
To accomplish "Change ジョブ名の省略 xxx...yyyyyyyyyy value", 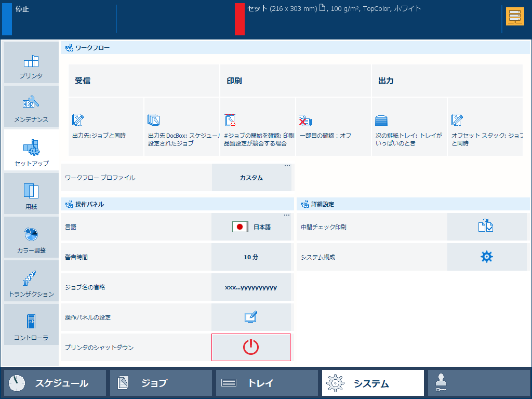I will coord(251,287).
